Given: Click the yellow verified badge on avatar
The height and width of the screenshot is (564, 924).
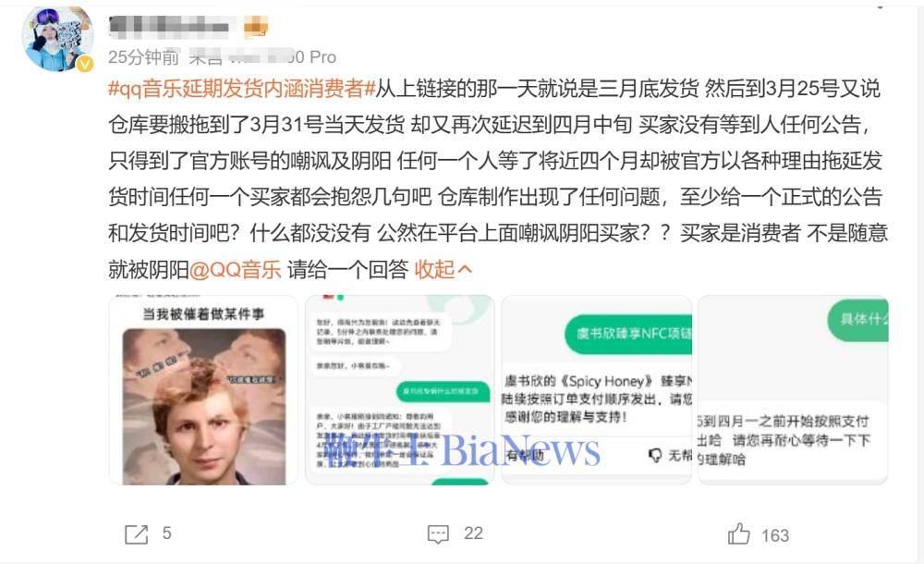Looking at the screenshot, I should tap(85, 64).
